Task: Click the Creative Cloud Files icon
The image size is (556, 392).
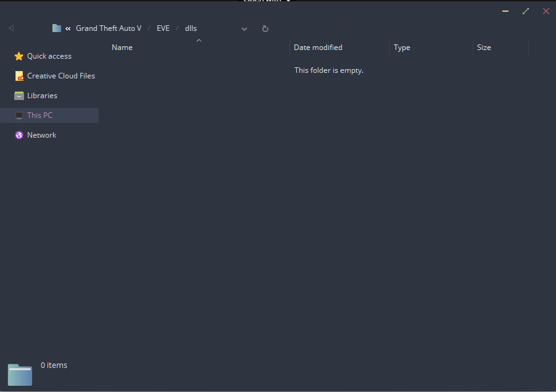Action: 19,76
